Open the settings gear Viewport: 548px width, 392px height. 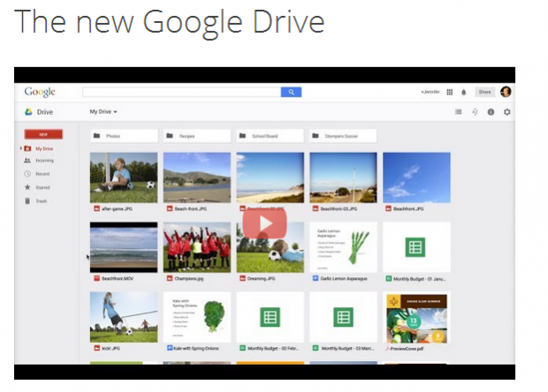507,112
